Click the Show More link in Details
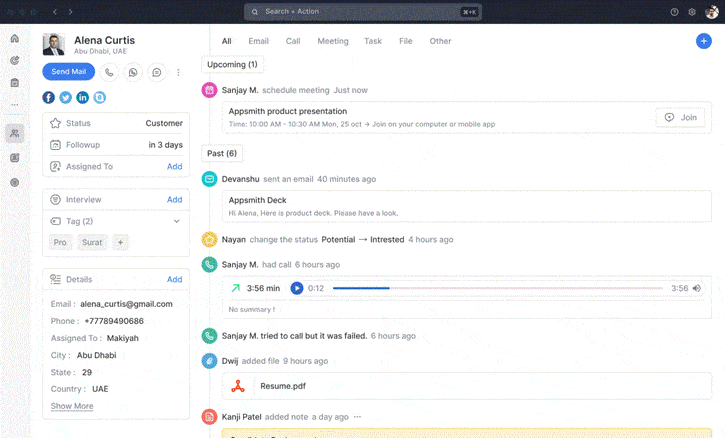 pos(72,406)
